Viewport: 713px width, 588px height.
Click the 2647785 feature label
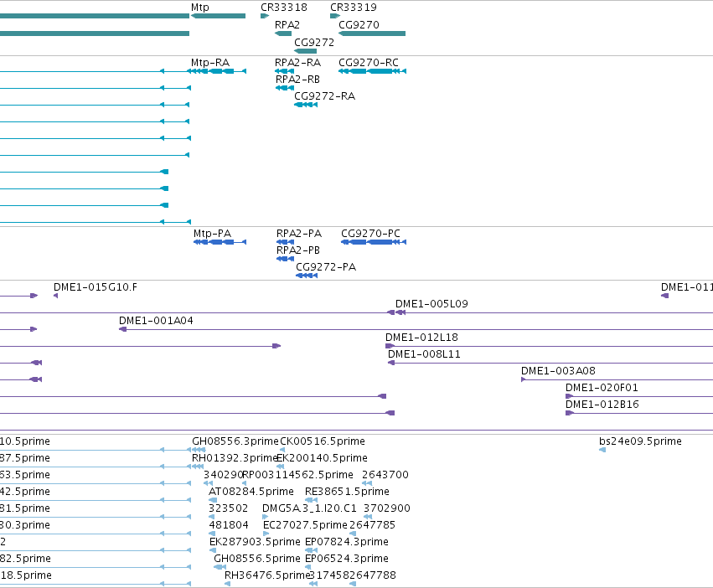(x=372, y=525)
